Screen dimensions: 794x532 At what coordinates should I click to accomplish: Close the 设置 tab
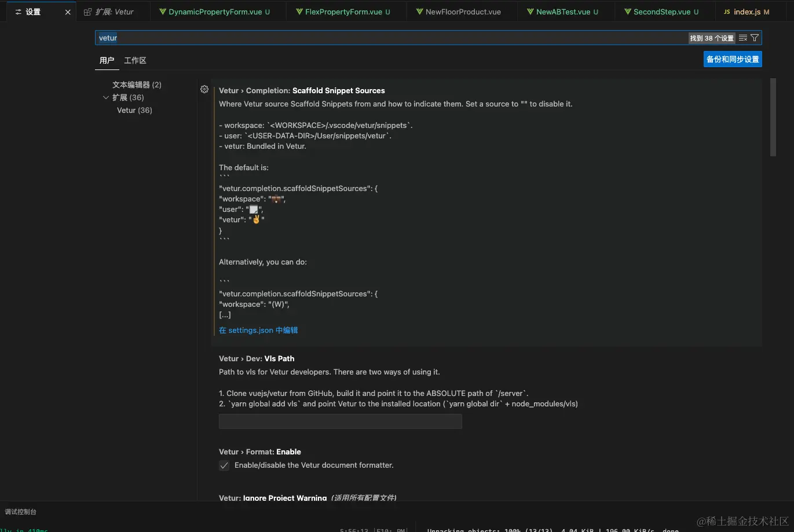[68, 12]
